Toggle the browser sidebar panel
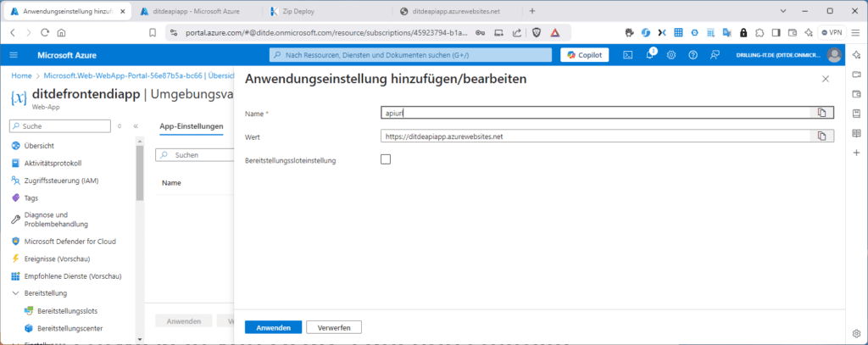The height and width of the screenshot is (345, 868). tap(776, 33)
